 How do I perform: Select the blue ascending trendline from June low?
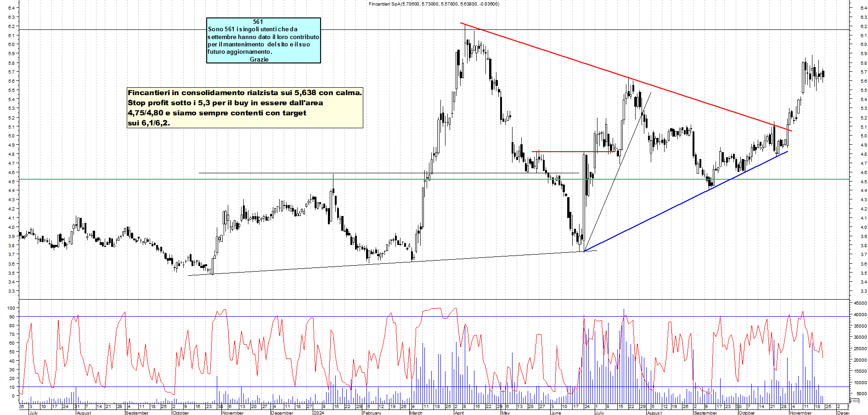686,201
